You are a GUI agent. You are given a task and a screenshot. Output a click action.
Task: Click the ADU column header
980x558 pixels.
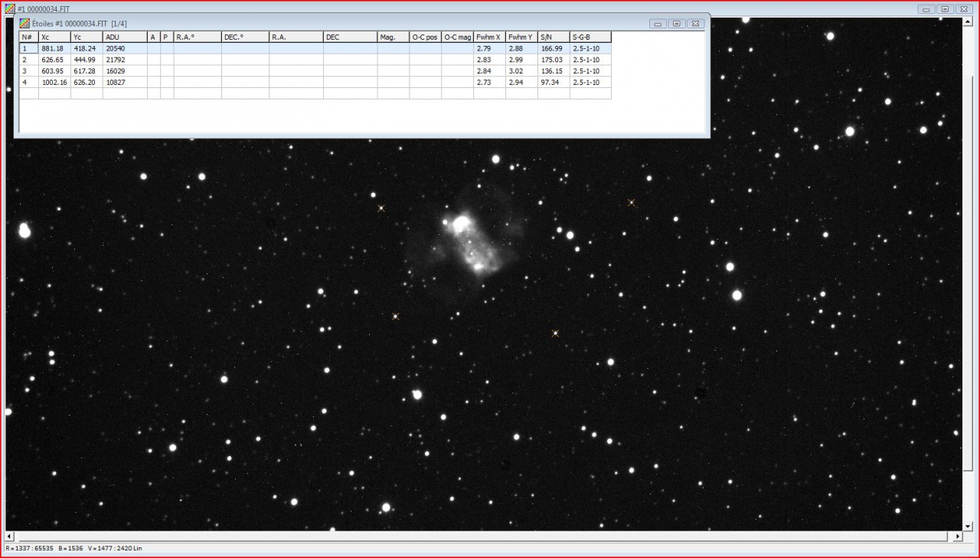[126, 37]
